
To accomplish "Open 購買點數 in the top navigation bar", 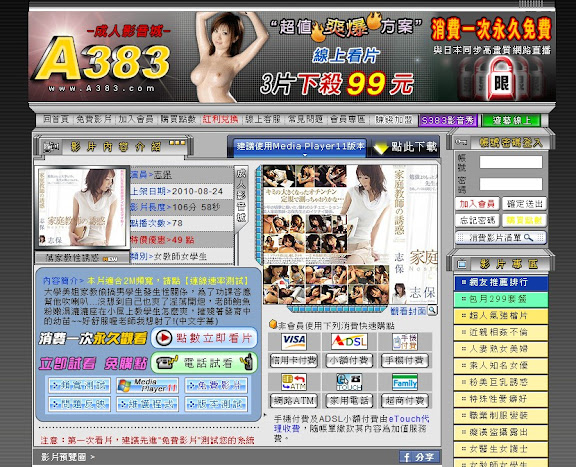I will tap(178, 120).
